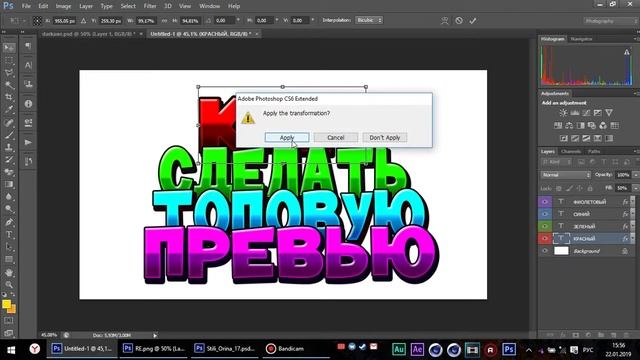Commit transform with checkmark in options bar
The image size is (640, 360).
(x=473, y=20)
